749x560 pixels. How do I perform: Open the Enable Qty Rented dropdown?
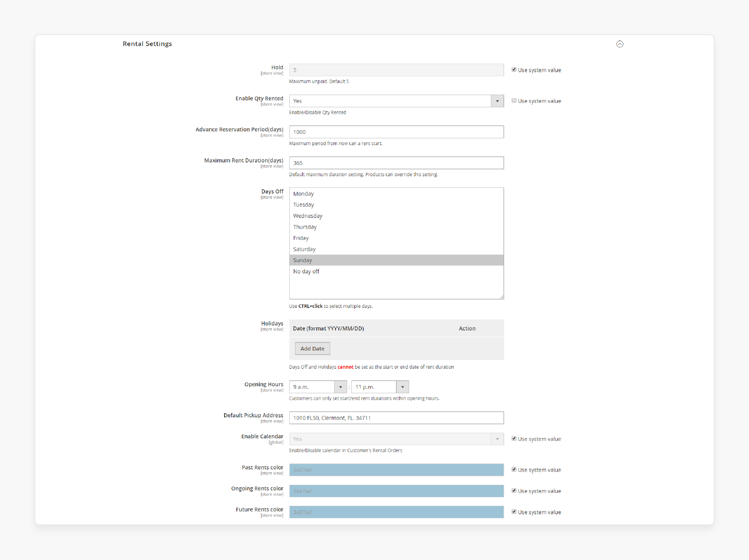coord(396,101)
